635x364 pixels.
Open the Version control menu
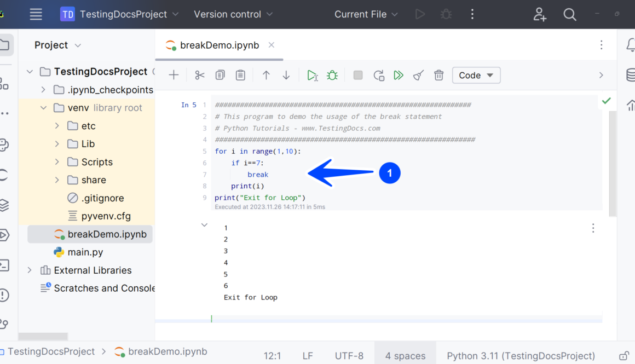coord(234,14)
